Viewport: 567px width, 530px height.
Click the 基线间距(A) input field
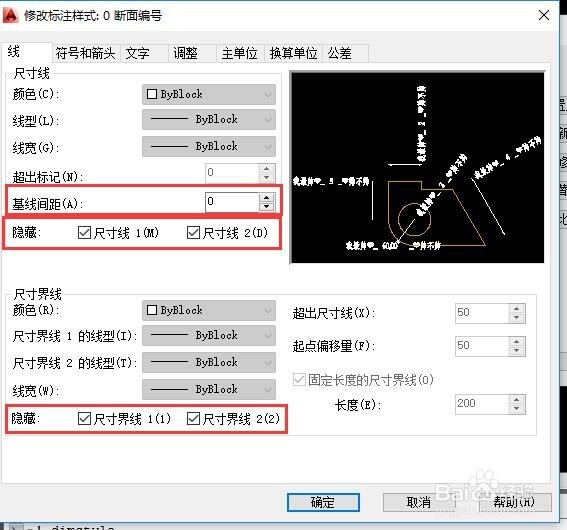click(232, 202)
